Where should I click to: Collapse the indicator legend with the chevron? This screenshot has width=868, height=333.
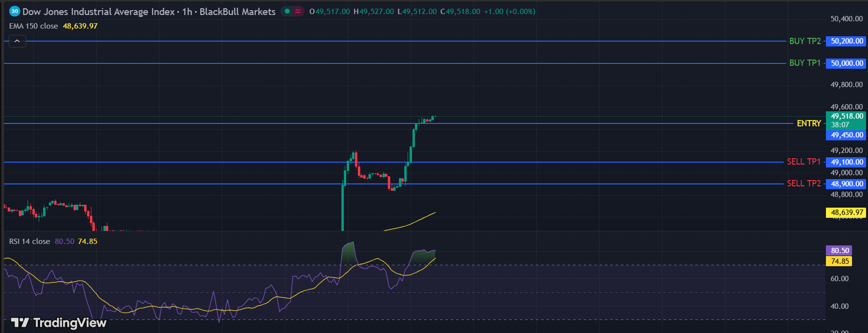(x=17, y=41)
